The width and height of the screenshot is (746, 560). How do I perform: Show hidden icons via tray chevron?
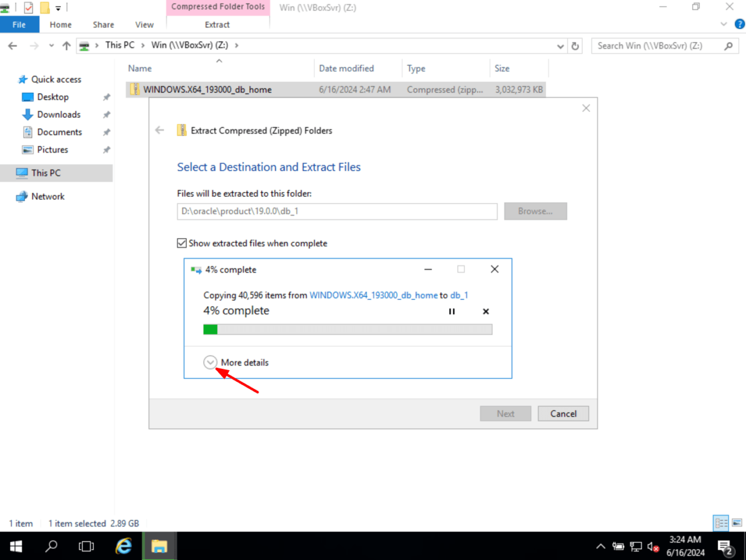(600, 546)
